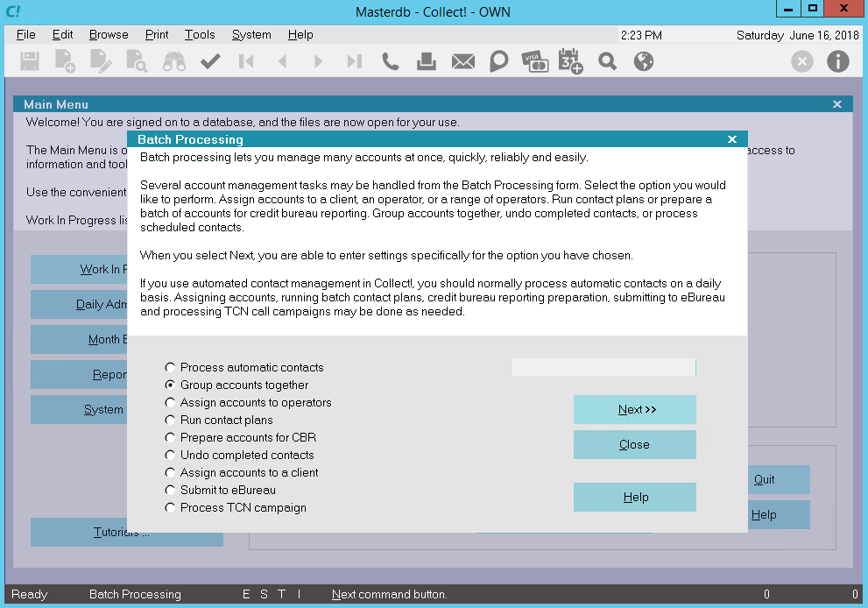Click the Ready status bar text
The image size is (868, 608).
(29, 594)
